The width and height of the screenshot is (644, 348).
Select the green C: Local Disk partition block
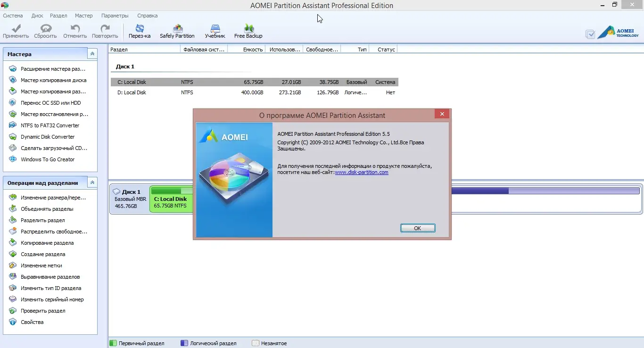172,199
